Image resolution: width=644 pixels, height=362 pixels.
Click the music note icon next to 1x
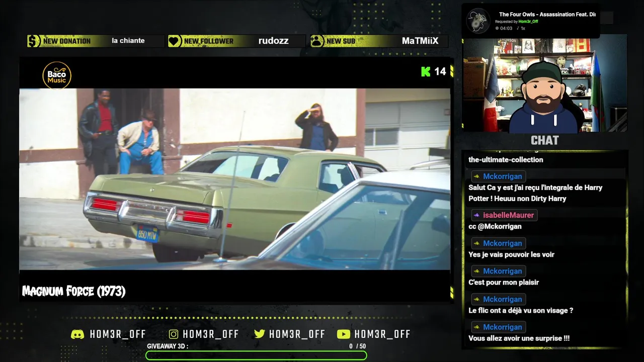518,28
